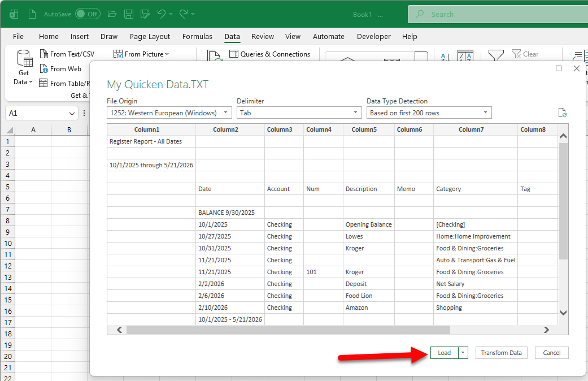Select column B header
Image resolution: width=588 pixels, height=381 pixels.
(69, 130)
